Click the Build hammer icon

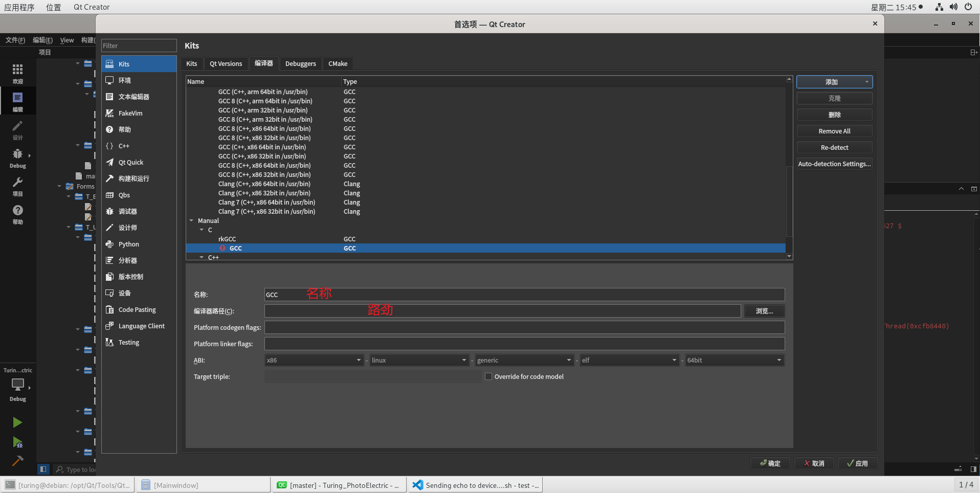point(17,461)
